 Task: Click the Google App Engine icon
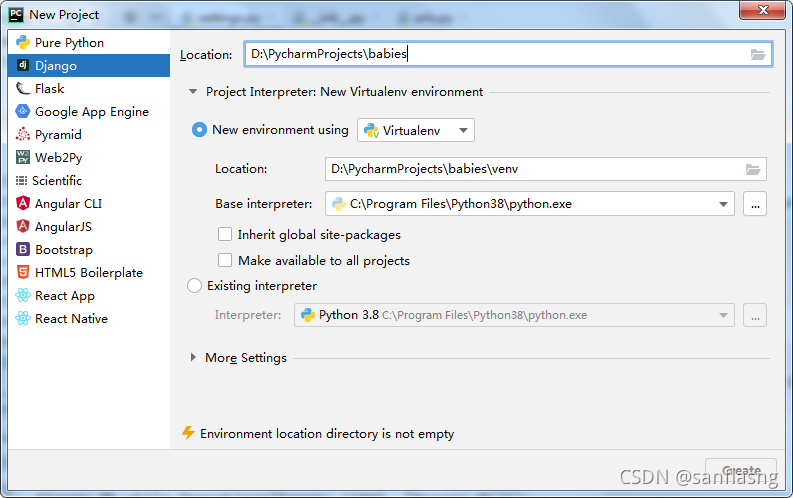(x=23, y=111)
